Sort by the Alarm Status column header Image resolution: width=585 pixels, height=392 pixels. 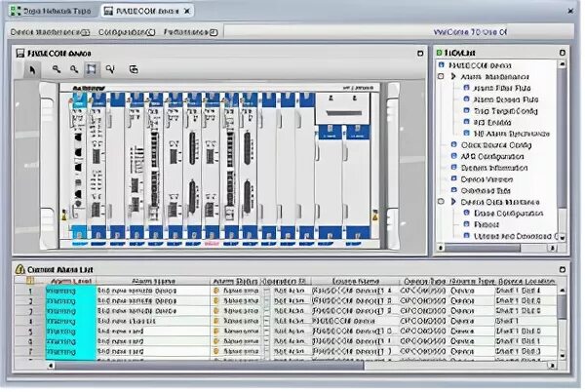click(235, 281)
